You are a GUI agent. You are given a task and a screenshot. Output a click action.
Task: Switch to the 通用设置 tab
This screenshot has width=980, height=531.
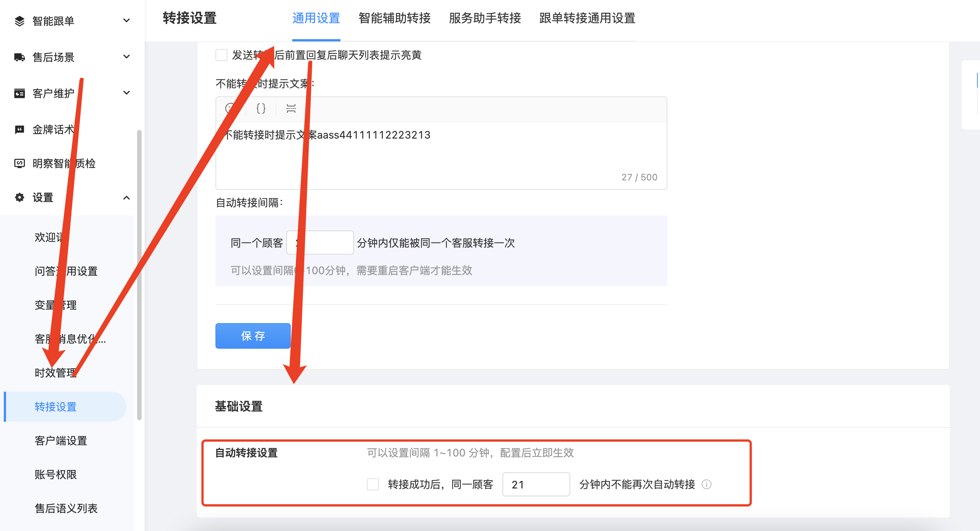click(316, 18)
